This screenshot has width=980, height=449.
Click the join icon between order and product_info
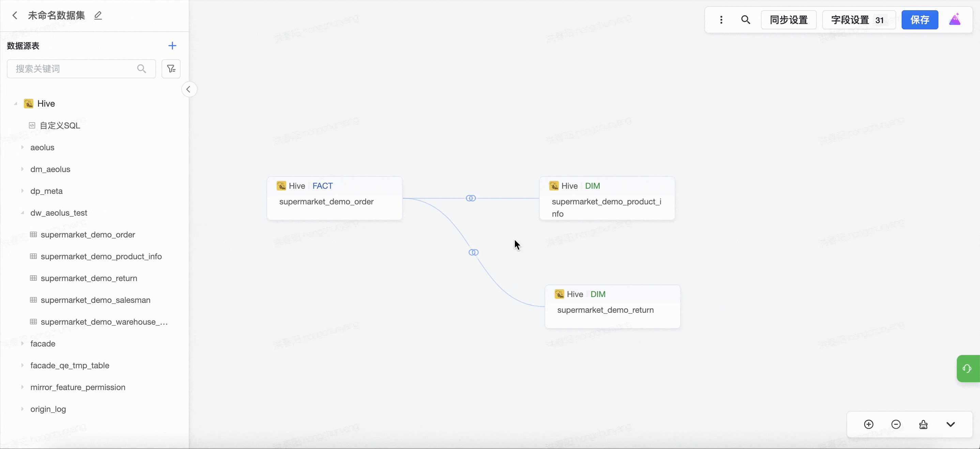[471, 198]
